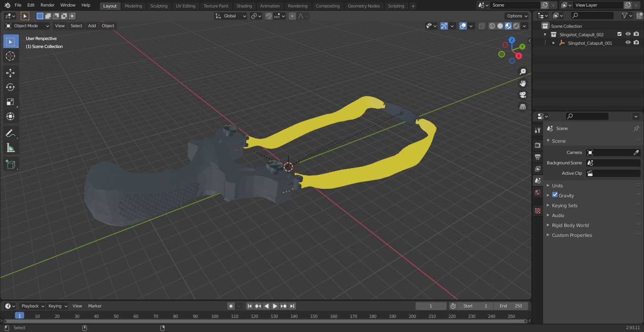644x332 pixels.
Task: Toggle X-ray mode in viewport header
Action: click(x=481, y=26)
